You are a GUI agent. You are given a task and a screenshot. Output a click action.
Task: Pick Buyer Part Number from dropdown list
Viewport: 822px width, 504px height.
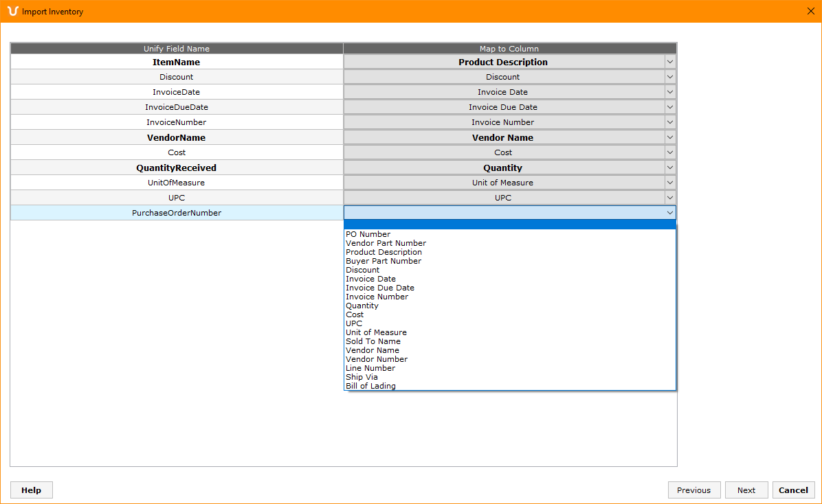pos(384,261)
